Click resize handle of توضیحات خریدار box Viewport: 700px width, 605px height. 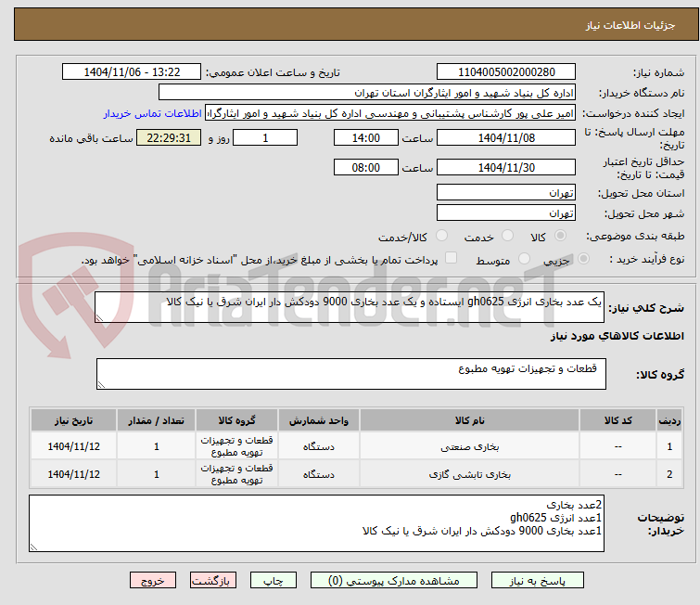tap(34, 547)
